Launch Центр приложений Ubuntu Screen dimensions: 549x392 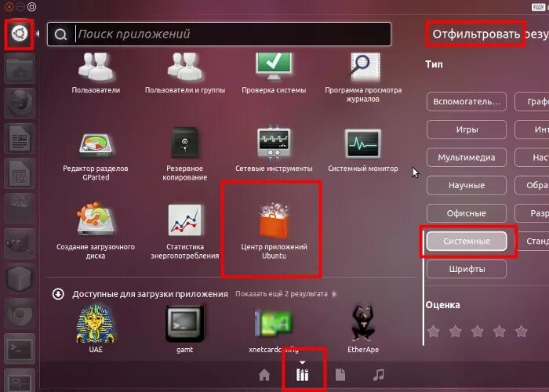click(x=274, y=232)
